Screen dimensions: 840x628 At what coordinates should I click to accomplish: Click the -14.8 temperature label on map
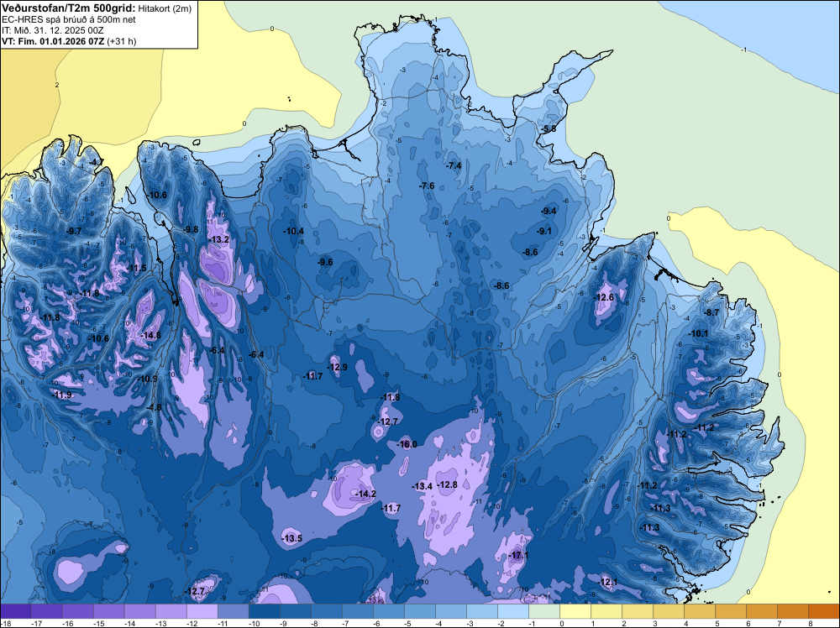pos(150,336)
